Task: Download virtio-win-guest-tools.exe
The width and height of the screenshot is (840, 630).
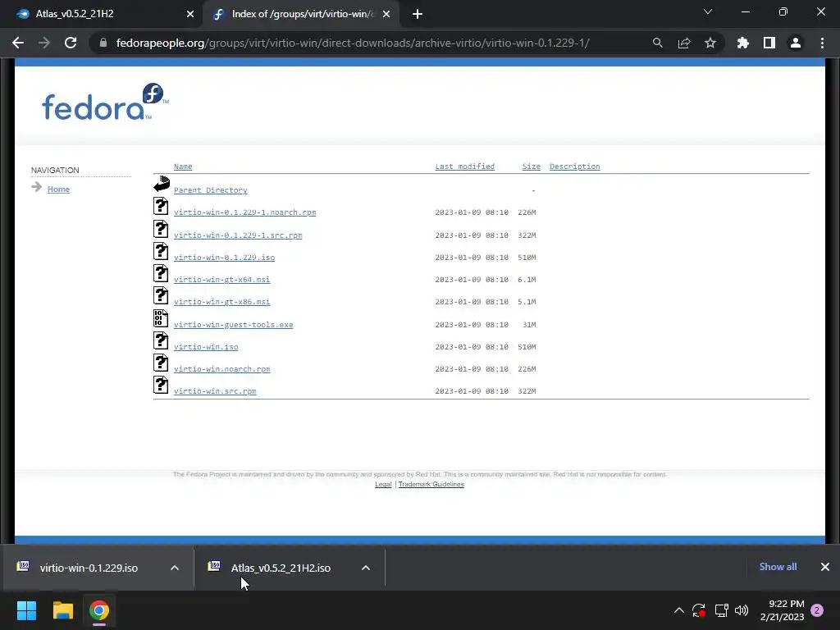Action: (x=233, y=325)
